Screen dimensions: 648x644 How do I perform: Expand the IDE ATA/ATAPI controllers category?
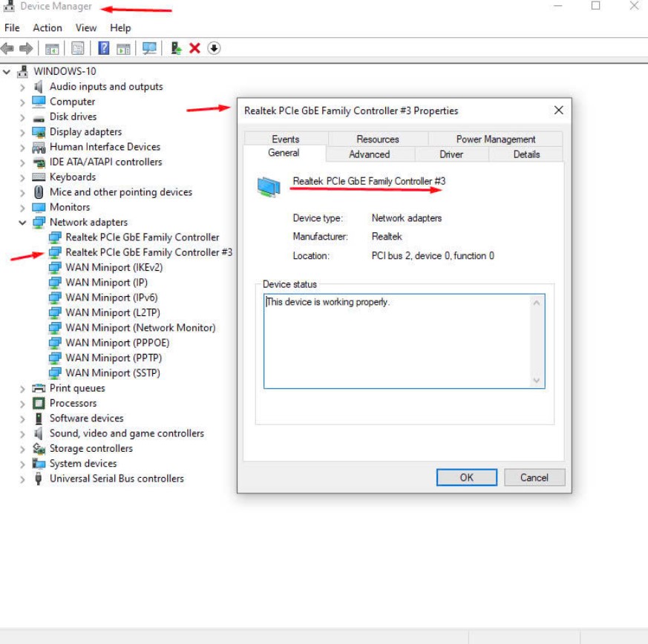click(22, 162)
